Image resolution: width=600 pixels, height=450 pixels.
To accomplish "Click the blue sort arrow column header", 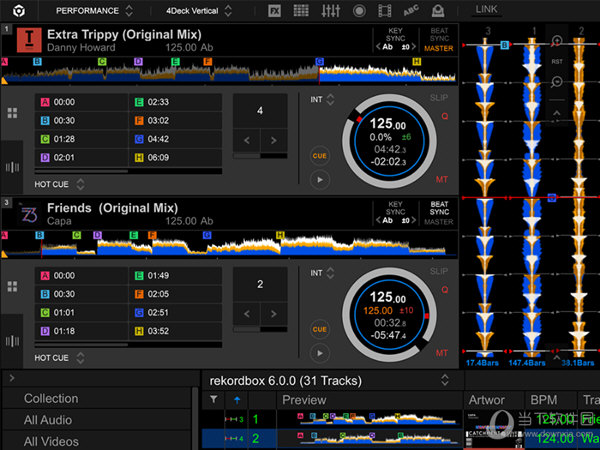I will (237, 400).
